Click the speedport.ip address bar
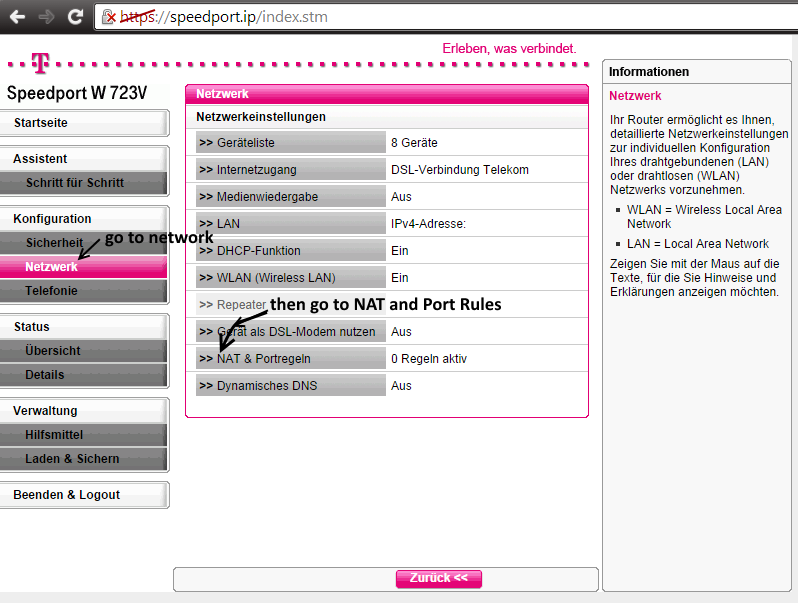798x603 pixels. 445,17
